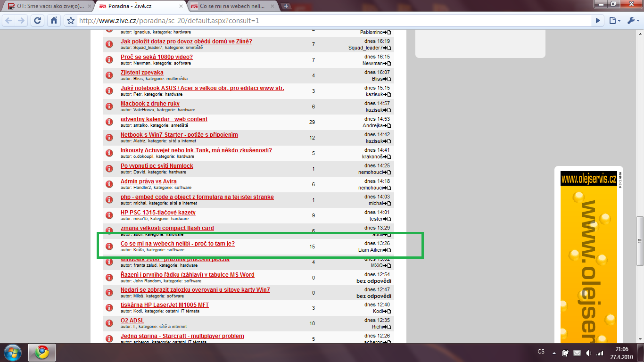Click last poster 'MXiQ' in the right column
Image resolution: width=644 pixels, height=362 pixels.
377,265
